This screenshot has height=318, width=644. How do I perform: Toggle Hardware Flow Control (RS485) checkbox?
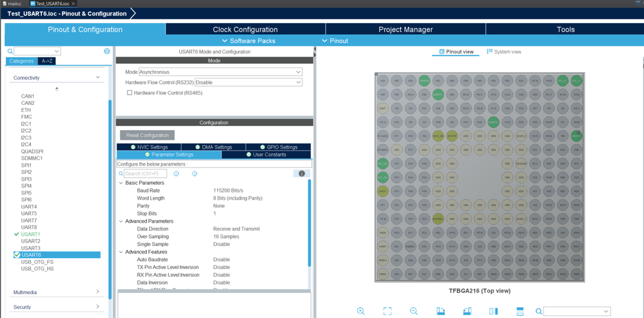click(130, 93)
